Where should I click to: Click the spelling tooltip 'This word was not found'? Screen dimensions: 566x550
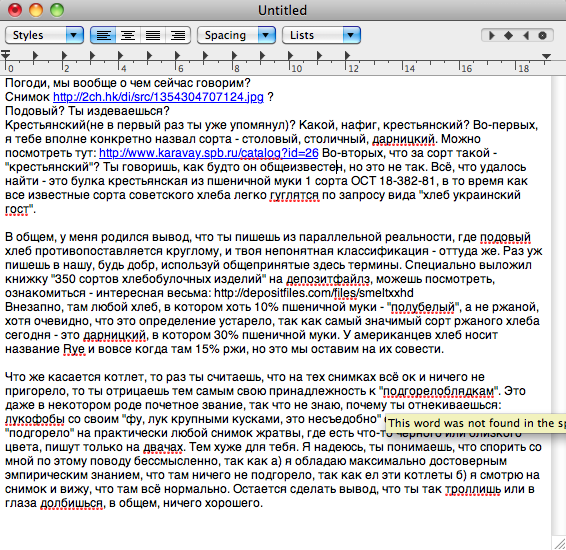[476, 423]
